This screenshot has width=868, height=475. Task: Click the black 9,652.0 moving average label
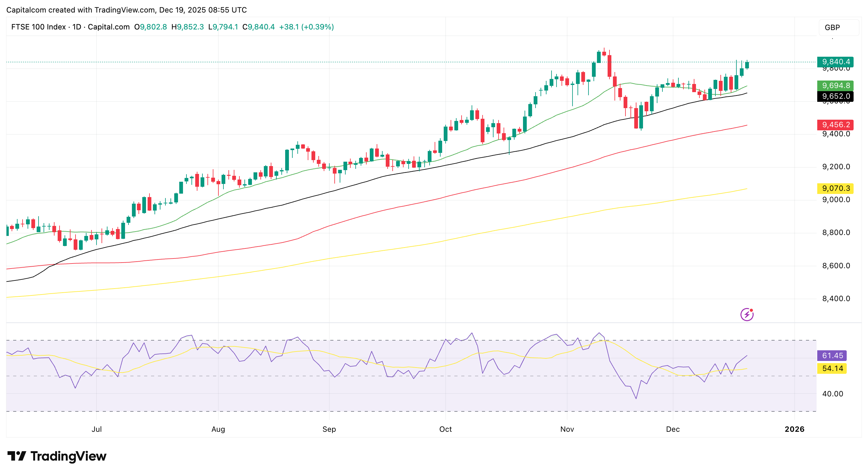tap(835, 97)
